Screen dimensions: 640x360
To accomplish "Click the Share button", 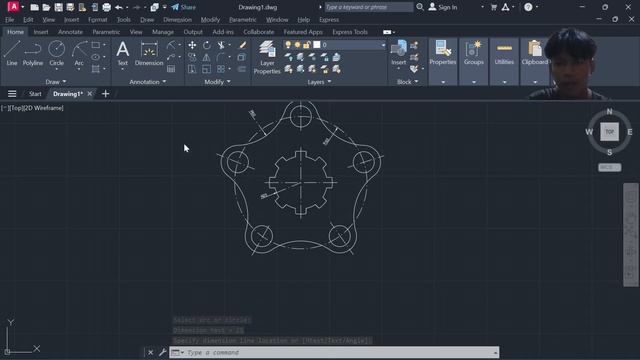I will click(x=184, y=7).
